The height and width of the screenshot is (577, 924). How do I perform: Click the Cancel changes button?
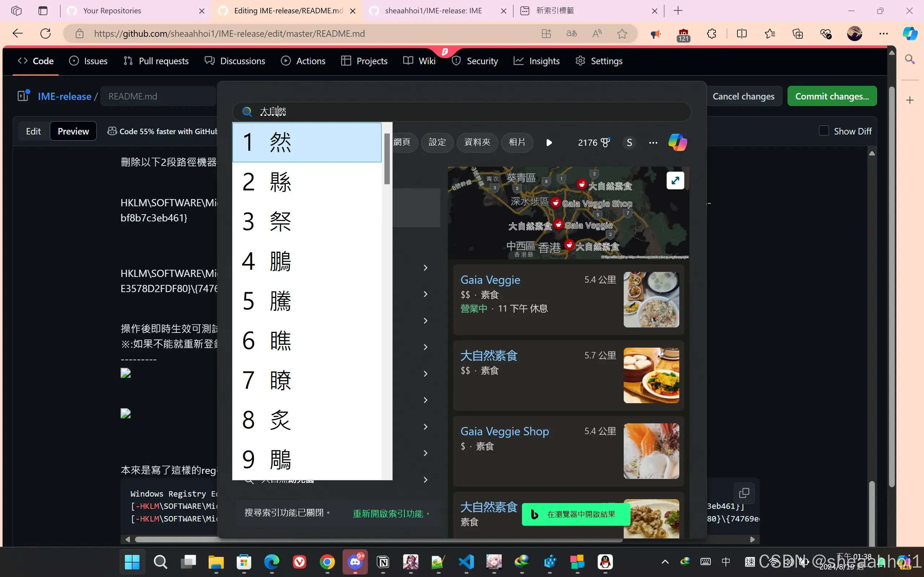coord(743,96)
